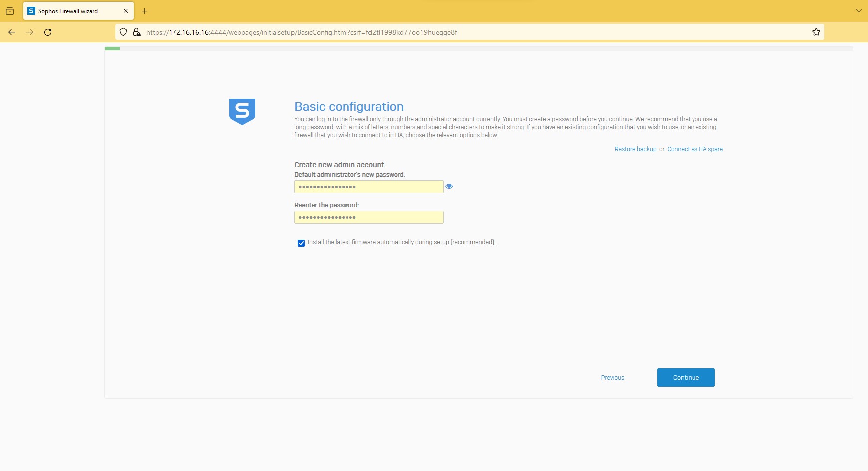The width and height of the screenshot is (868, 471).
Task: Go to the Previous step
Action: [612, 378]
